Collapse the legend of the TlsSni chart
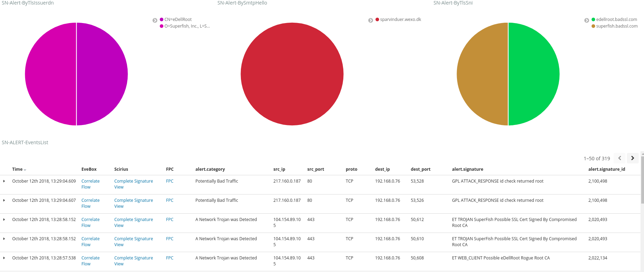This screenshot has width=644, height=272. [x=587, y=20]
